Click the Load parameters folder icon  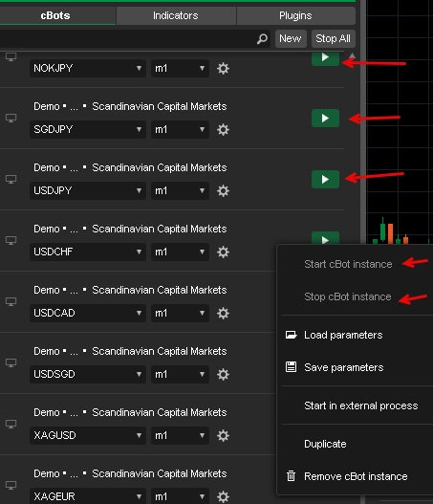click(x=291, y=335)
